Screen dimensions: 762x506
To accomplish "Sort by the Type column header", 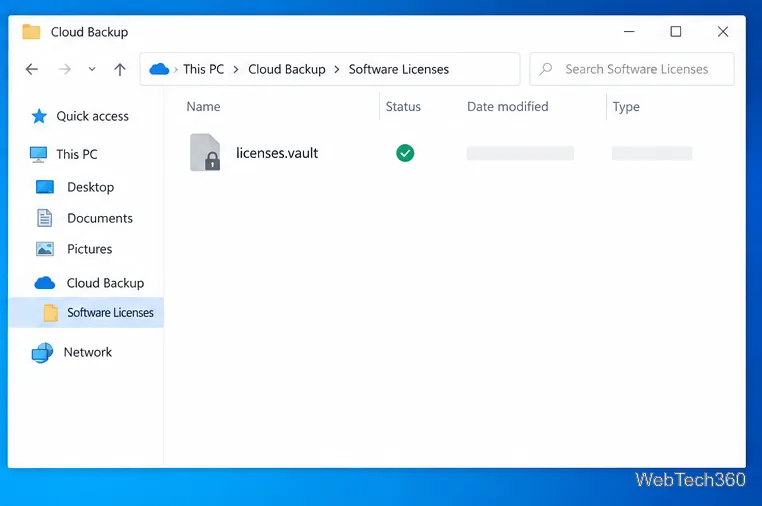I will (626, 107).
